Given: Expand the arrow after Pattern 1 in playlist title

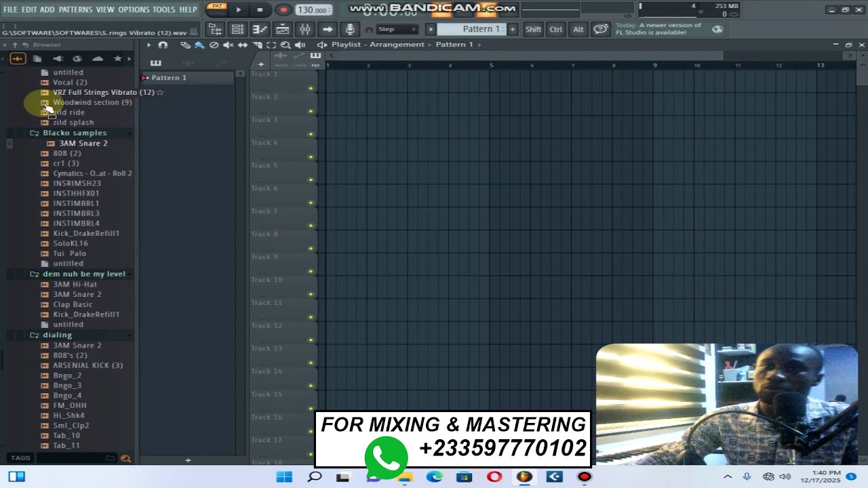Looking at the screenshot, I should coord(479,45).
